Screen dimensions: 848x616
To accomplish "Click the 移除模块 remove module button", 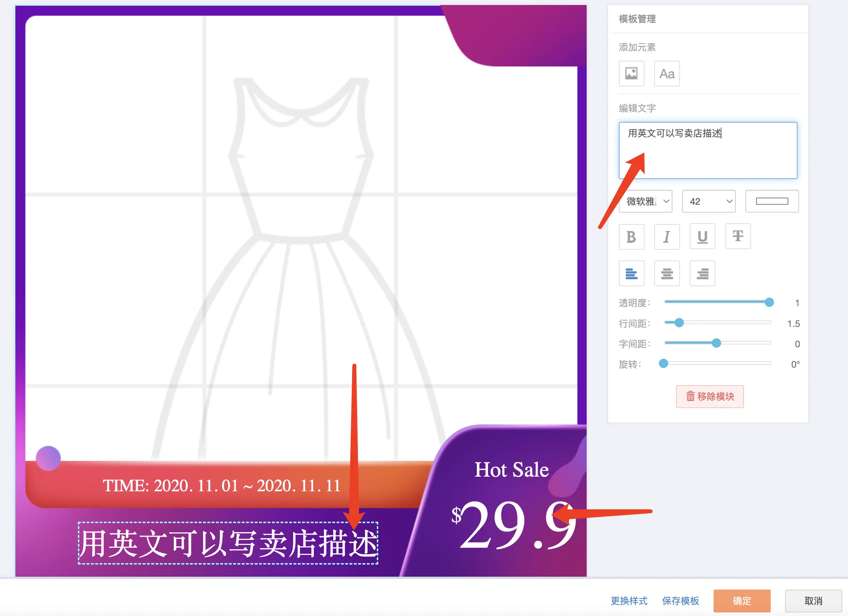I will click(709, 396).
